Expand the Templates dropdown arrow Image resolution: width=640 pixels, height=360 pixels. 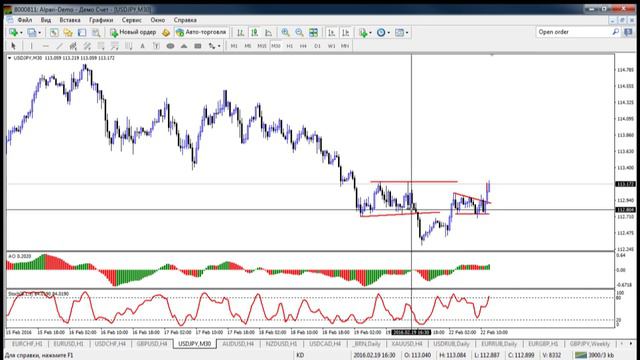click(407, 33)
